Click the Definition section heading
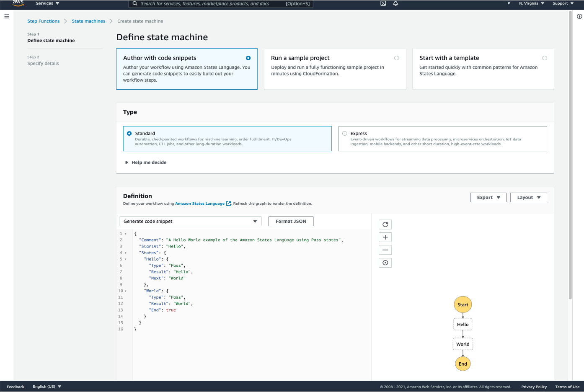This screenshot has height=392, width=584. [x=137, y=196]
